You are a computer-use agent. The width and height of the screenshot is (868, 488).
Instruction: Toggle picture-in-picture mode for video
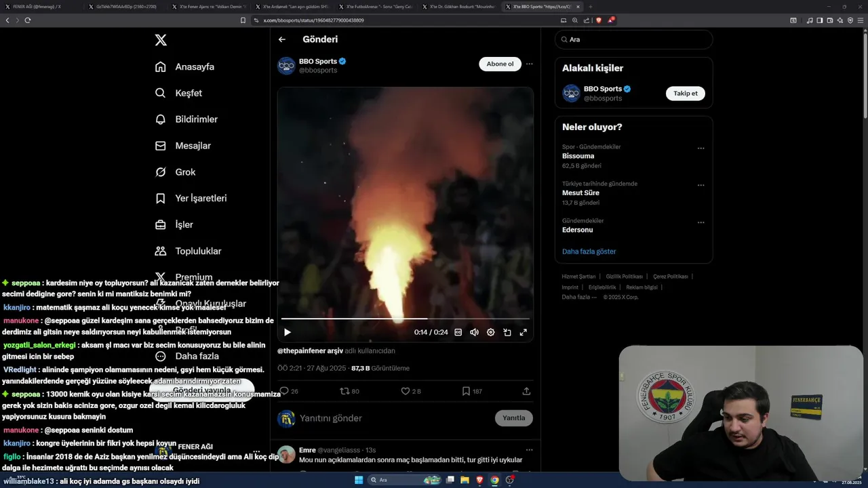tap(507, 332)
